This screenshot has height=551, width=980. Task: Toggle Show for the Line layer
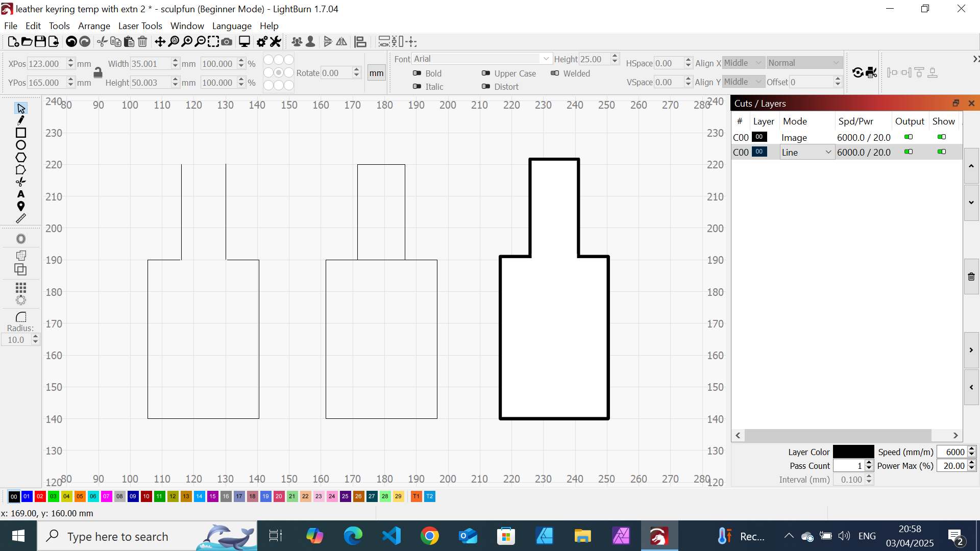click(942, 152)
